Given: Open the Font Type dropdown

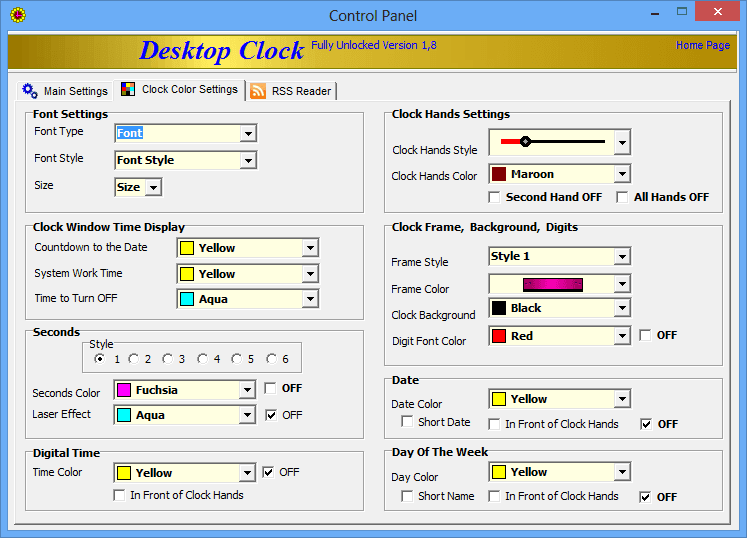Looking at the screenshot, I should click(x=248, y=133).
